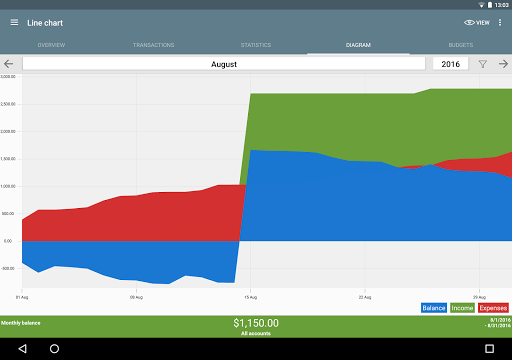Switch to the Transactions tab
The image size is (512, 360).
(x=154, y=45)
